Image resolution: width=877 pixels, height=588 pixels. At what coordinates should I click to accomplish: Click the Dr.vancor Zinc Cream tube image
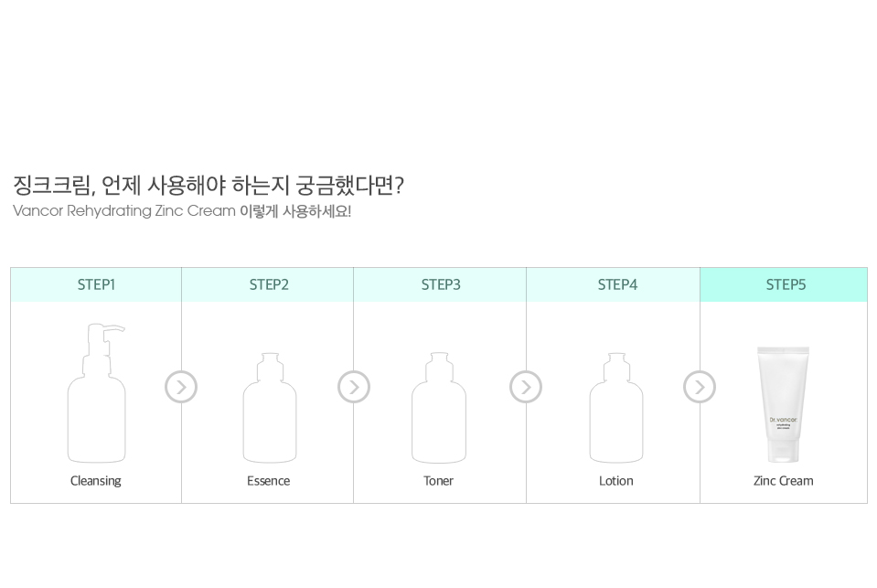tap(783, 404)
